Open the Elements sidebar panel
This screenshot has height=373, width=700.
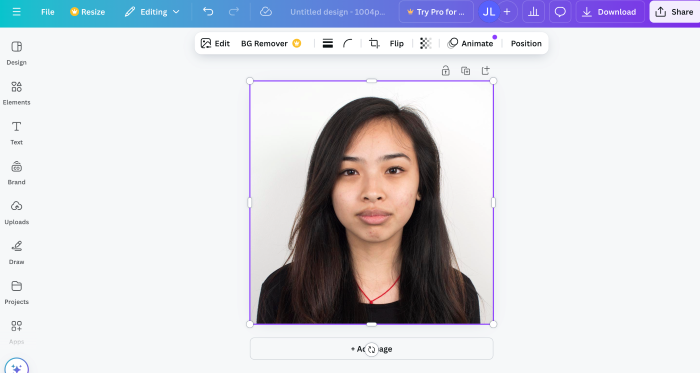[17, 93]
